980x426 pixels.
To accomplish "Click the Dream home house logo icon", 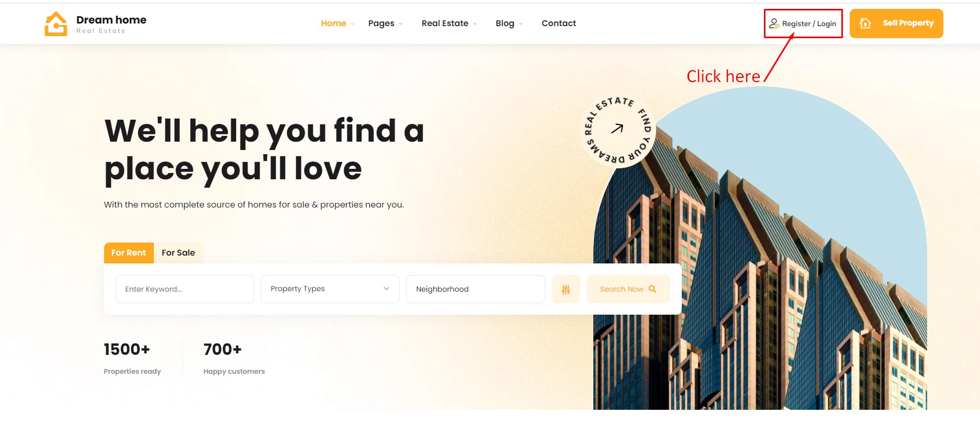I will tap(56, 24).
